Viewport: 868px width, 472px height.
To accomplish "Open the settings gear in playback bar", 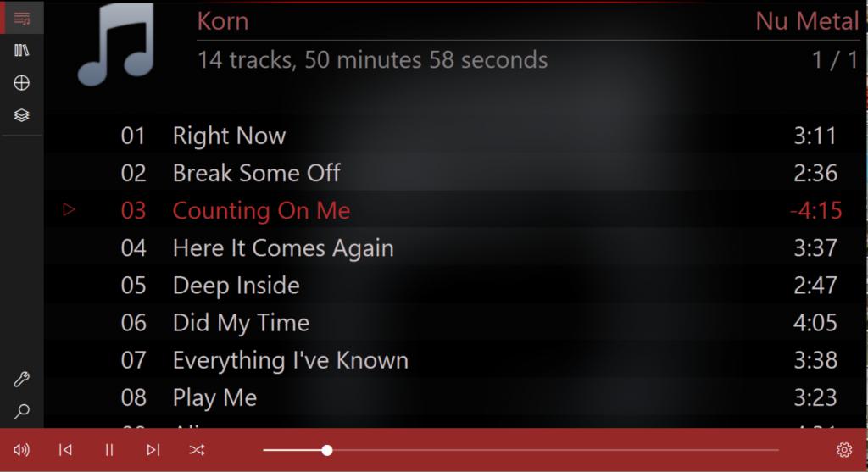I will pos(844,450).
